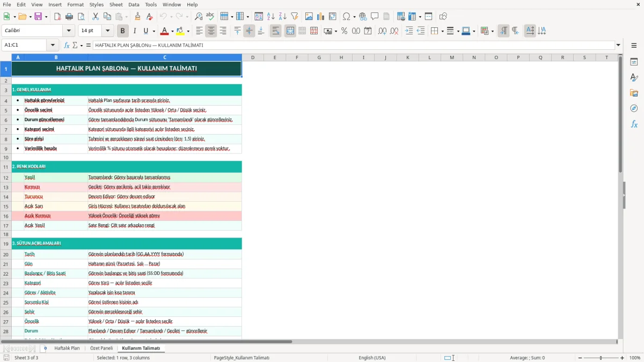Click zoom out minus button
The height and width of the screenshot is (362, 644).
coord(580,358)
